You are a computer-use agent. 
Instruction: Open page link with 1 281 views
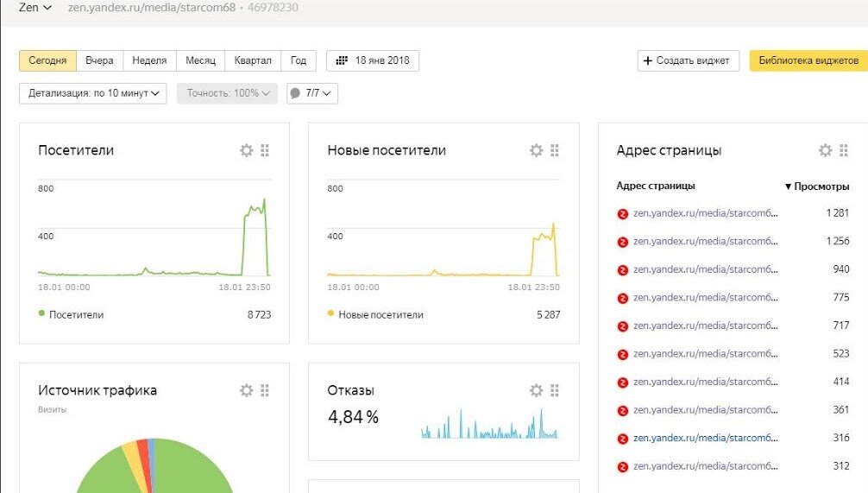(706, 213)
